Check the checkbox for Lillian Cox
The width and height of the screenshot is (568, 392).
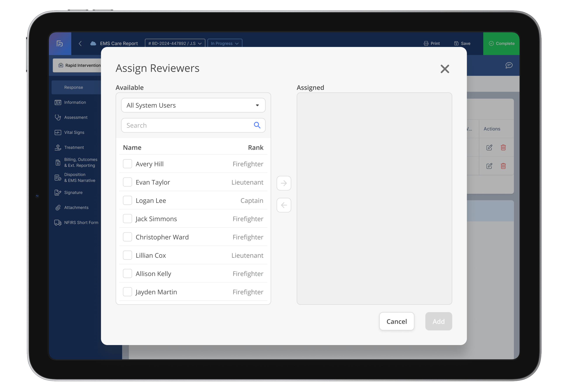pyautogui.click(x=128, y=255)
